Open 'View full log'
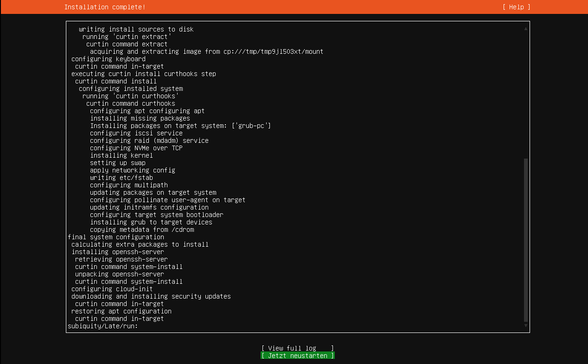588x364 pixels. coord(297,348)
